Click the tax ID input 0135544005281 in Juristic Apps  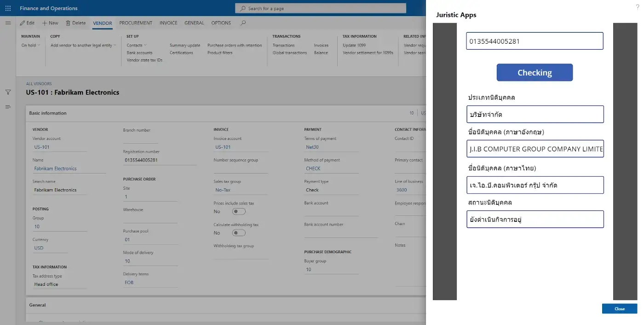(x=535, y=41)
